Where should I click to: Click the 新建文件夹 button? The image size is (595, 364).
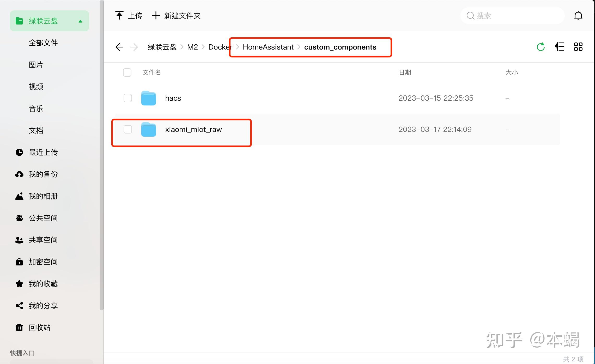coord(176,15)
